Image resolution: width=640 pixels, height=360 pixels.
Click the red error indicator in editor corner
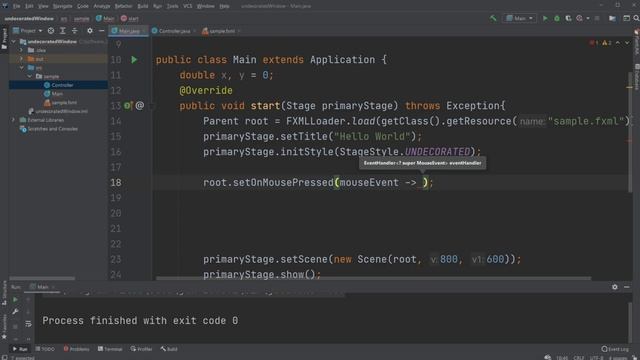point(594,43)
